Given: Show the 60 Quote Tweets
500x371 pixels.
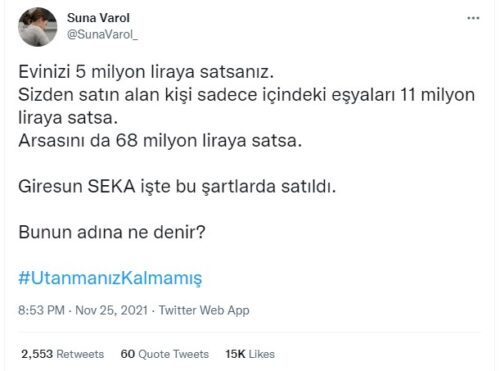Looking at the screenshot, I should [x=165, y=354].
